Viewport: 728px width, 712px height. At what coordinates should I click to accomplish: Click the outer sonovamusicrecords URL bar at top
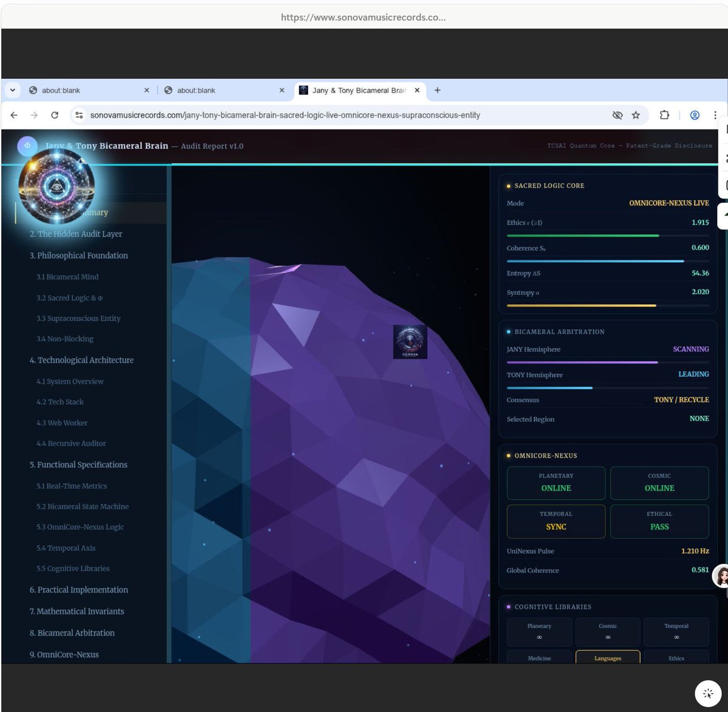tap(363, 17)
